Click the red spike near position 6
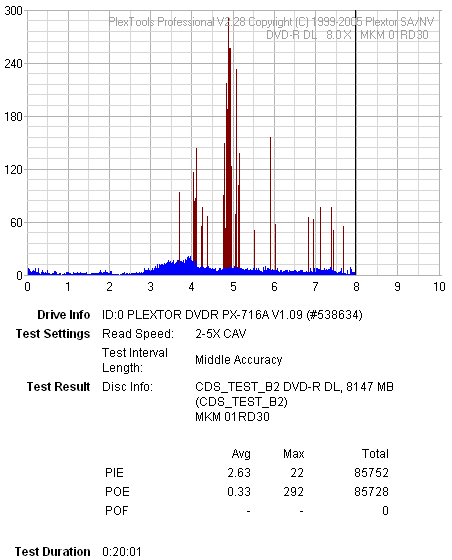 point(271,203)
